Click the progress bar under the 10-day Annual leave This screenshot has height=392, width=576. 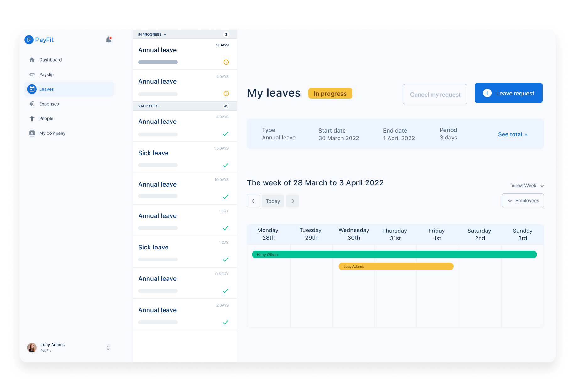point(158,196)
